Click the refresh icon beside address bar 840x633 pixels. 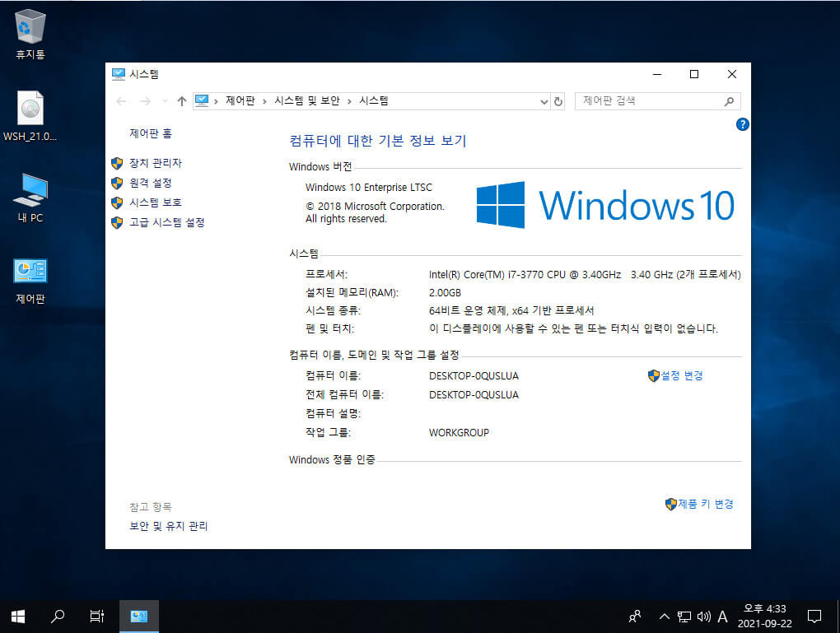[558, 101]
